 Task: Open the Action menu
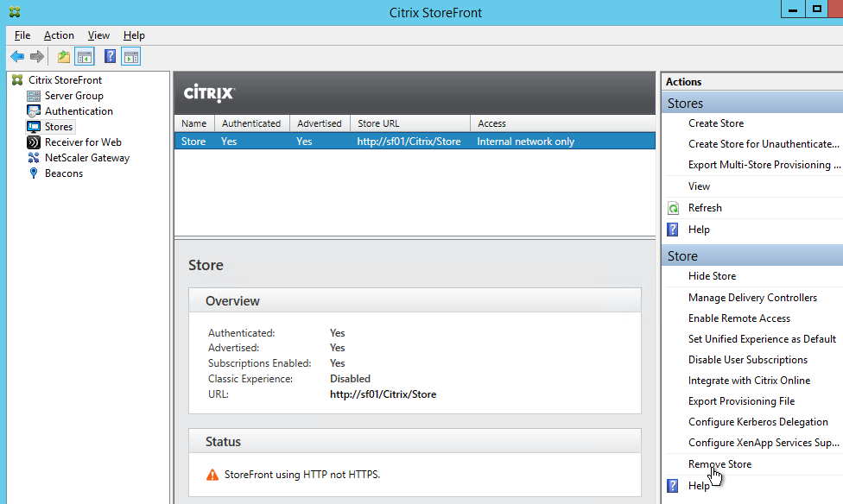click(59, 35)
